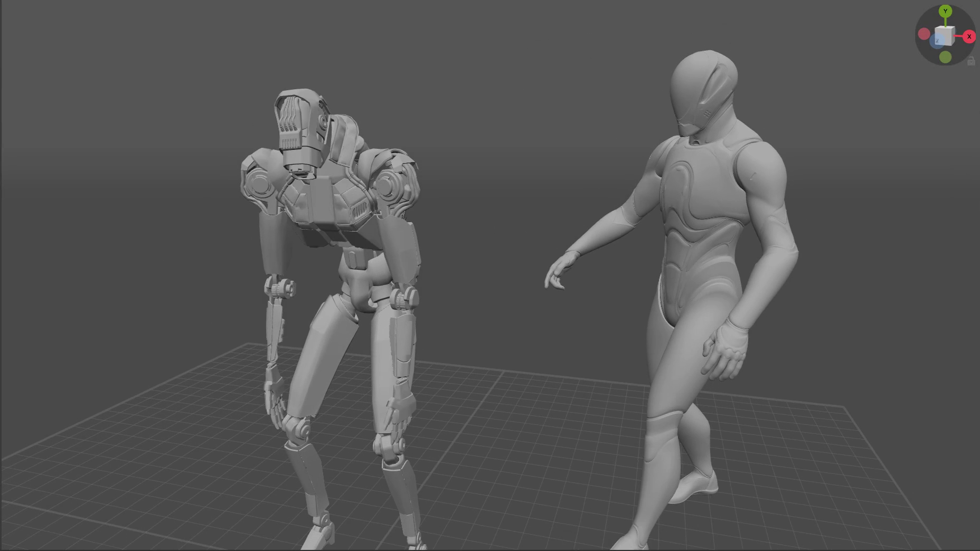Click the red X axis gizmo handle

pos(969,36)
